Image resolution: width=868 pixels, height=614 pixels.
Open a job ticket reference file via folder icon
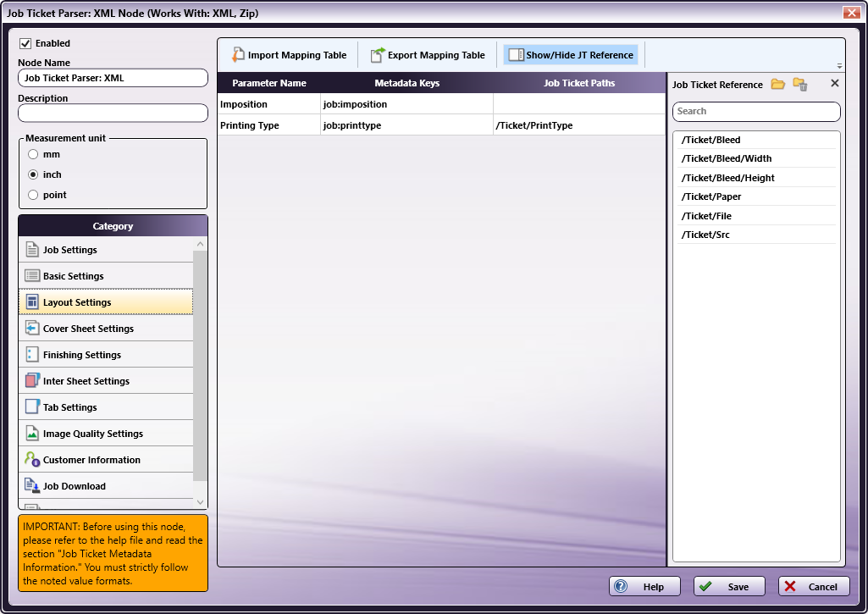777,84
